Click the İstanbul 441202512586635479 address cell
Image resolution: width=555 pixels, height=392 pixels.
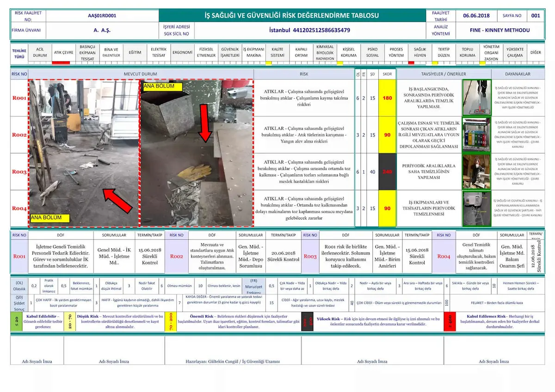pyautogui.click(x=309, y=31)
